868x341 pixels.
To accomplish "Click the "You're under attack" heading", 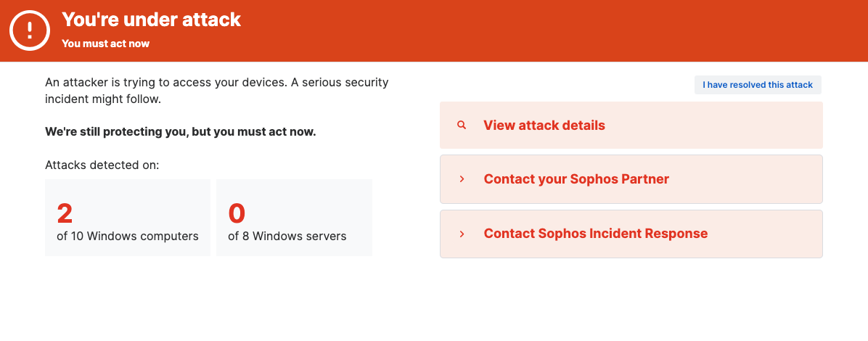I will coord(151,20).
